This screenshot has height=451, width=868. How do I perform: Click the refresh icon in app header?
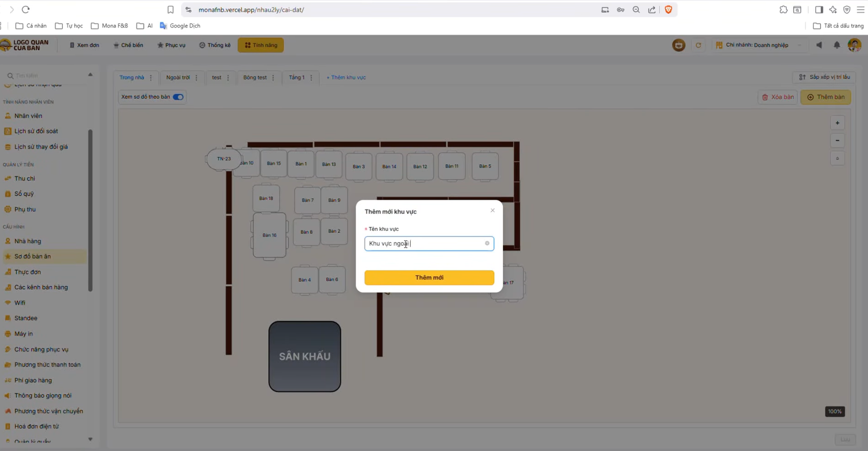[x=698, y=45]
